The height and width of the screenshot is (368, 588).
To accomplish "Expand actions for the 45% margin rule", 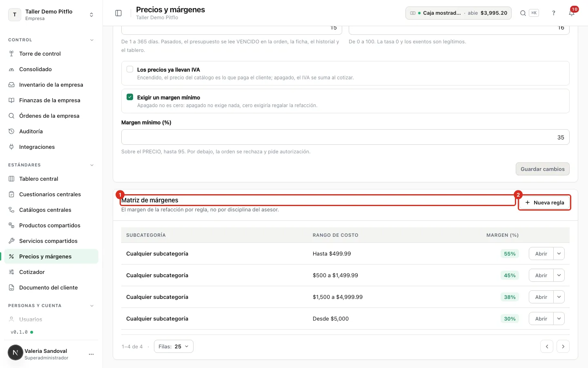I will click(559, 275).
